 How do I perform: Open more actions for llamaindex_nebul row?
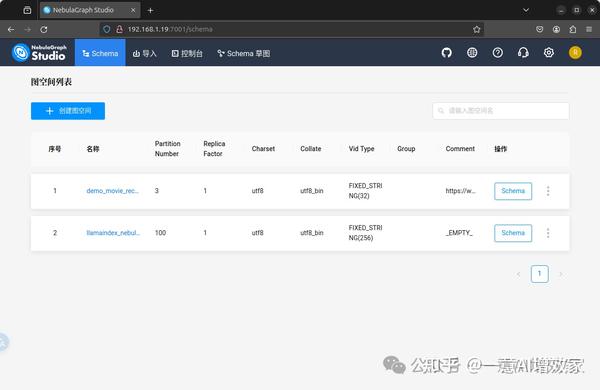point(548,233)
